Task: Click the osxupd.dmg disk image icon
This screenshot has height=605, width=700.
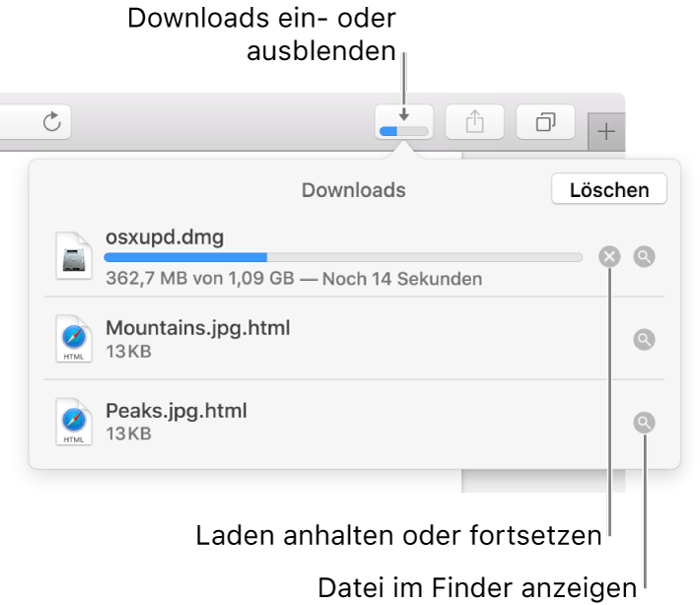Action: (74, 256)
